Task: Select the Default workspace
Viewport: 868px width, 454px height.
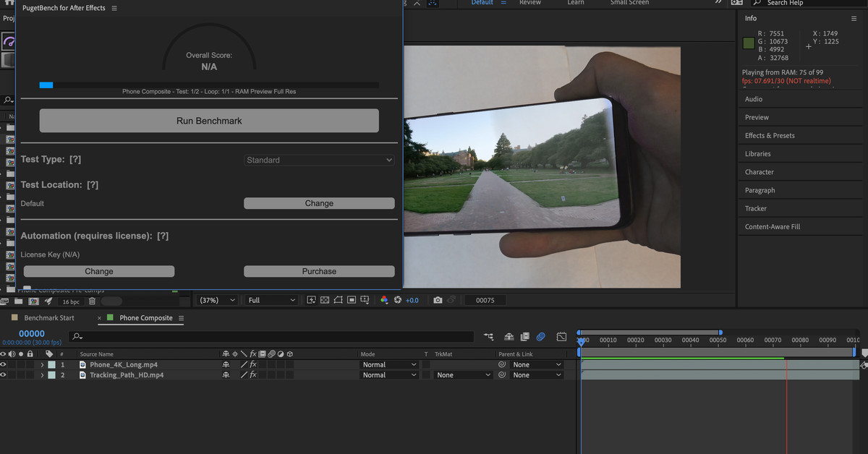Action: coord(482,3)
